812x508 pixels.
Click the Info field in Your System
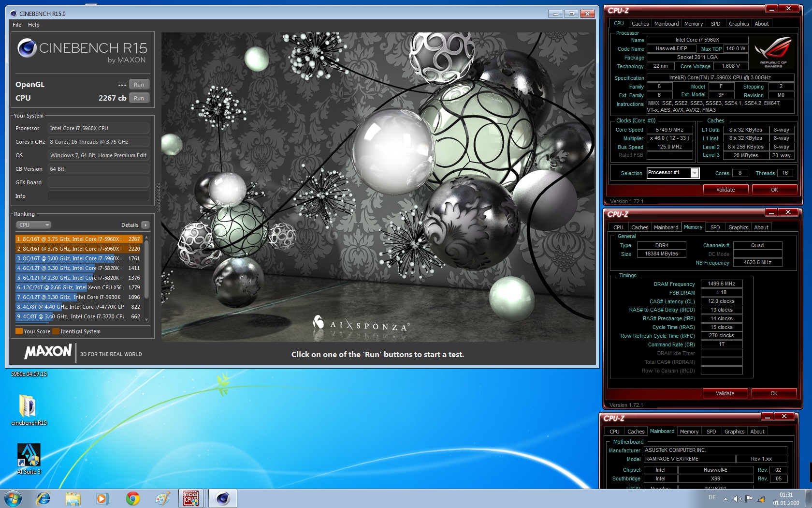click(98, 196)
